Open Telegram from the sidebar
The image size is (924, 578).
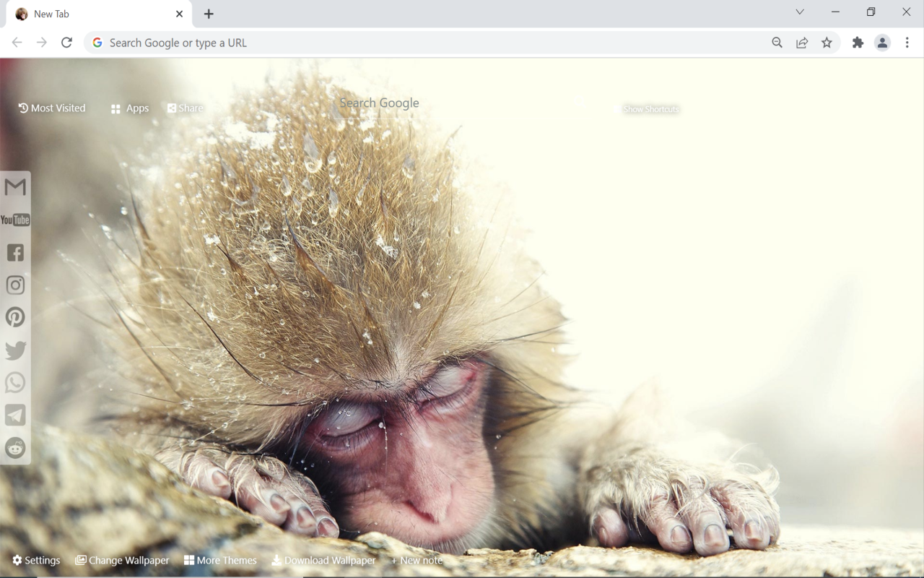[15, 415]
